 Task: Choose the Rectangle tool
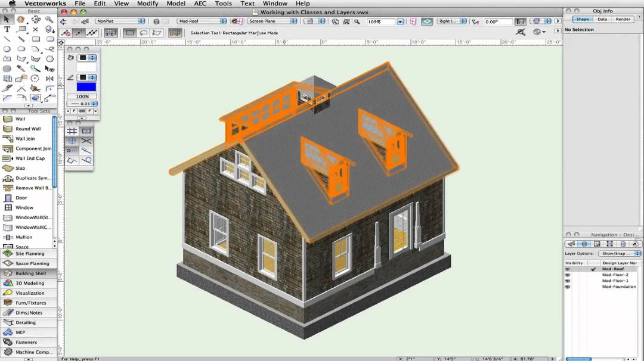(x=36, y=39)
